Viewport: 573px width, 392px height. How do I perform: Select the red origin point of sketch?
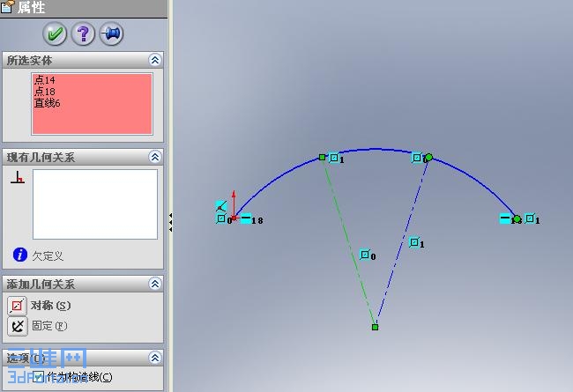tap(234, 218)
